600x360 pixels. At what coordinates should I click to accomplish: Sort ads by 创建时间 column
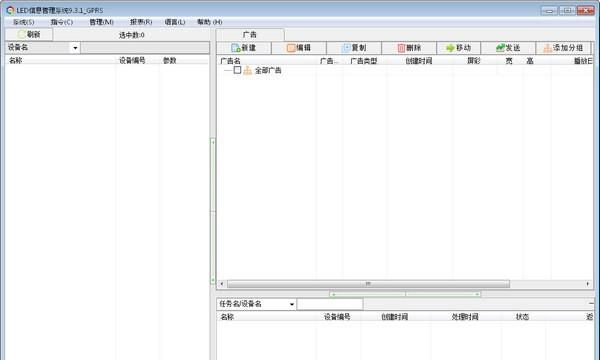(x=419, y=61)
